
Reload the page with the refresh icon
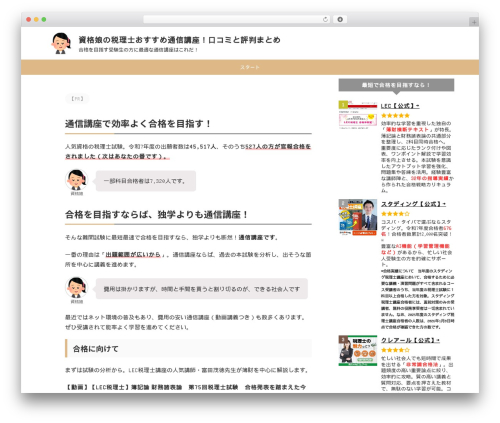click(325, 19)
